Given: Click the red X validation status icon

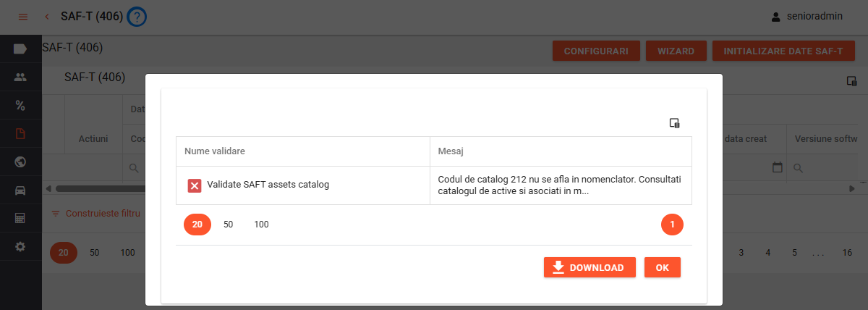Looking at the screenshot, I should pyautogui.click(x=195, y=185).
